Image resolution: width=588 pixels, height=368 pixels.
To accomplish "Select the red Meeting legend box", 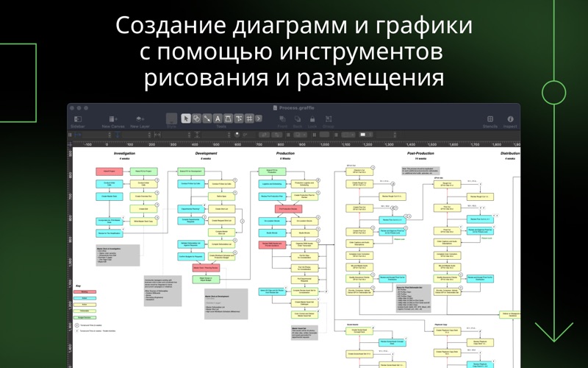I will tap(85, 291).
